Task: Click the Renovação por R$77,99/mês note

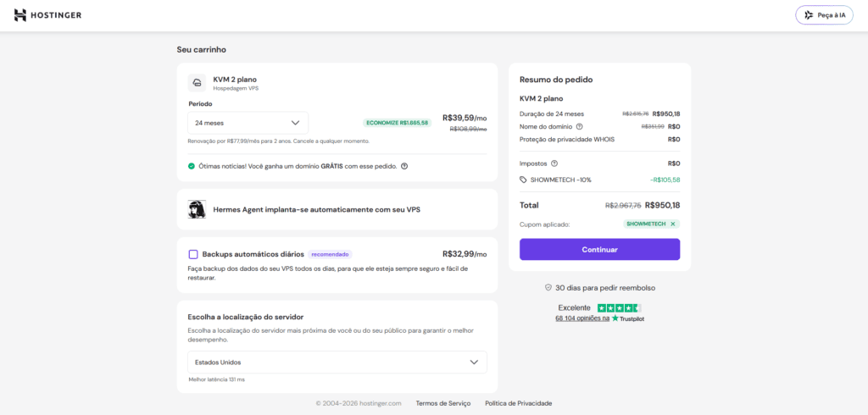Action: click(278, 141)
